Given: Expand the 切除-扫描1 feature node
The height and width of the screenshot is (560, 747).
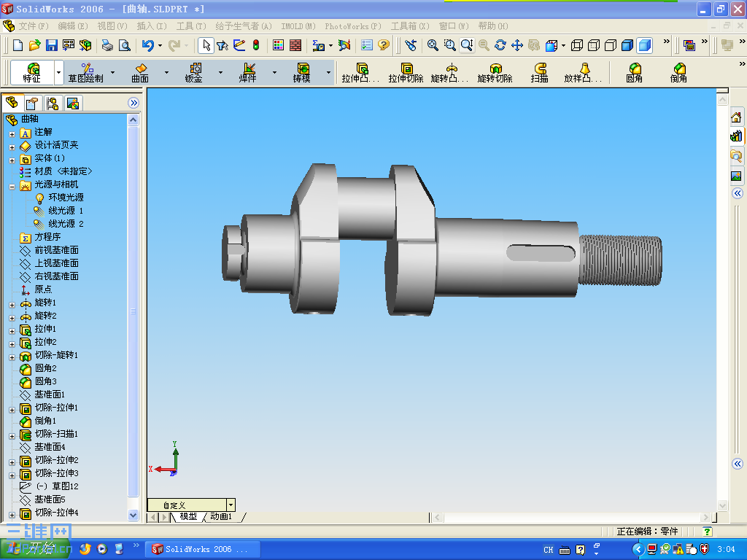Looking at the screenshot, I should [12, 436].
